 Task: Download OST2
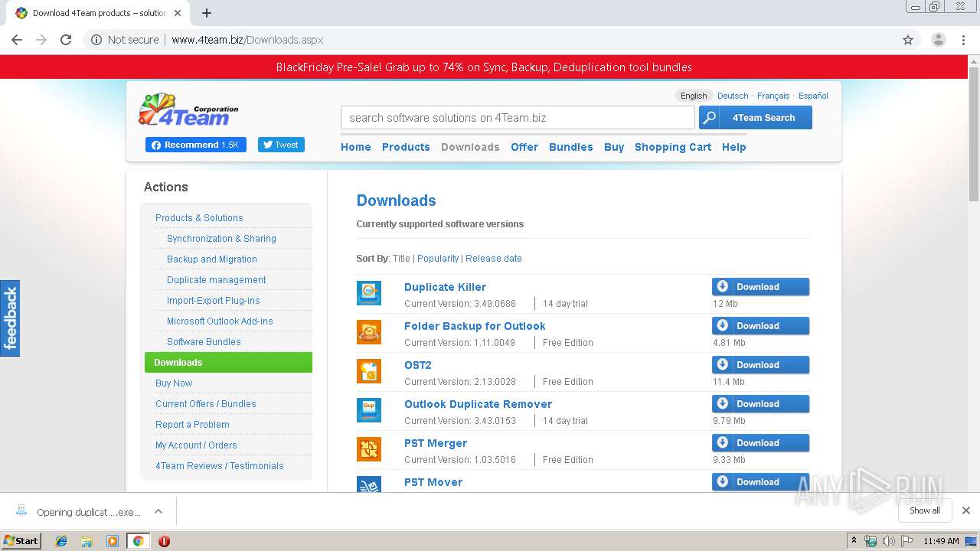click(x=760, y=365)
